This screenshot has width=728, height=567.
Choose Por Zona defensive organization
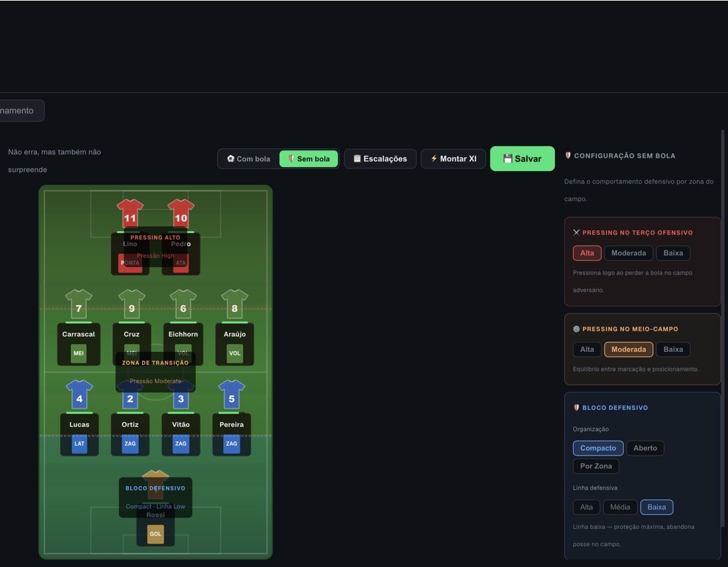pyautogui.click(x=596, y=466)
